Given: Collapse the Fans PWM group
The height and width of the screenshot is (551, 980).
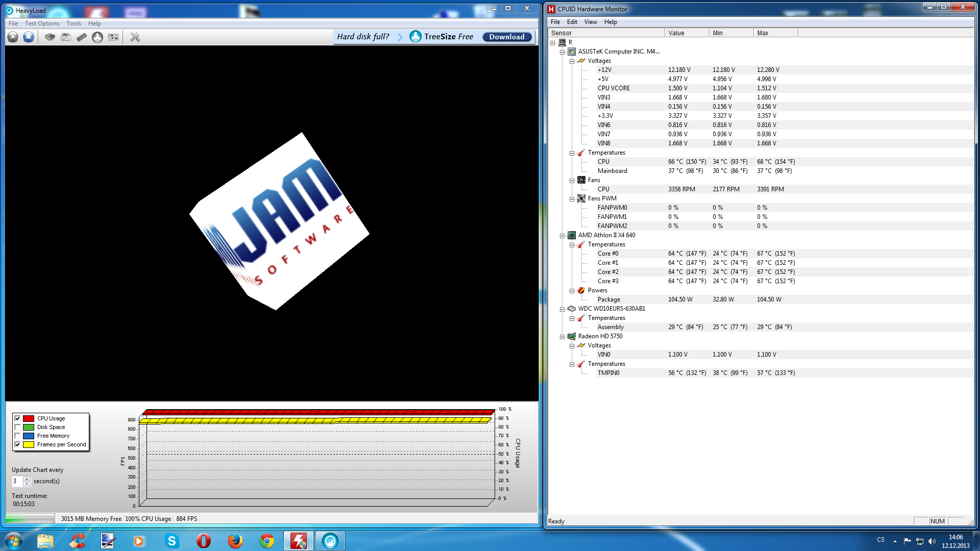Looking at the screenshot, I should (x=572, y=199).
